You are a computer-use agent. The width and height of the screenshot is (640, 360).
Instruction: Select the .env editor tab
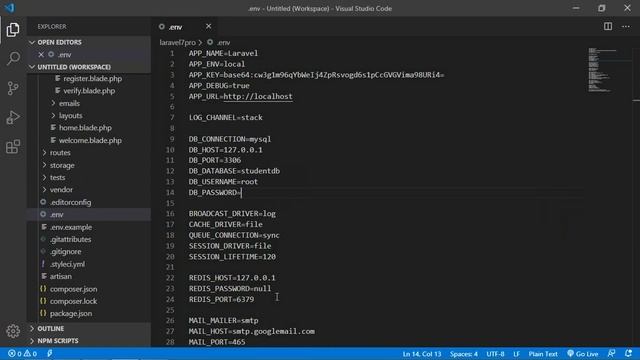[184, 27]
